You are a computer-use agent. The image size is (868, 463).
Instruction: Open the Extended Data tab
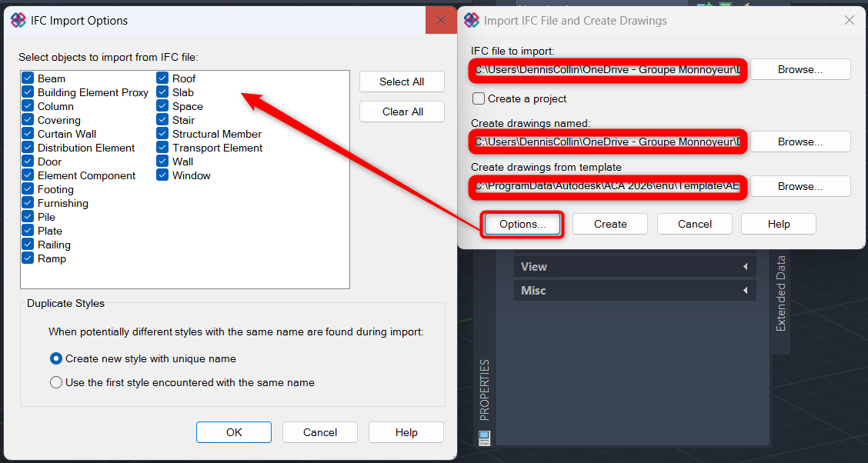pyautogui.click(x=780, y=294)
